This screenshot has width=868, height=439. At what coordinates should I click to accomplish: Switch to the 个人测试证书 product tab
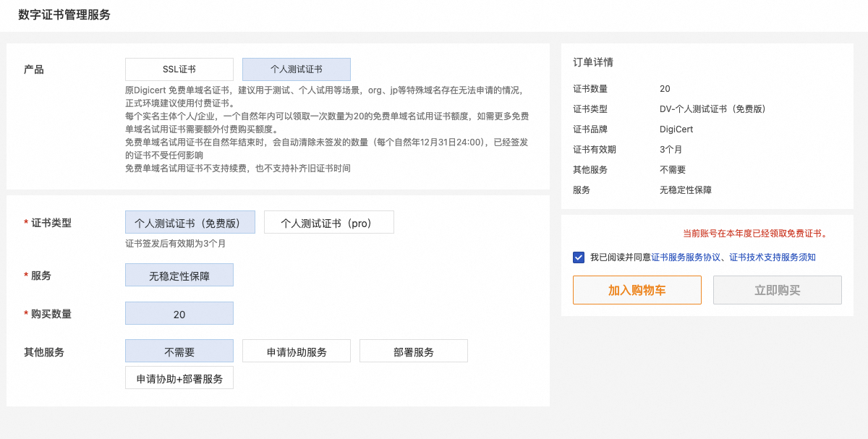296,69
